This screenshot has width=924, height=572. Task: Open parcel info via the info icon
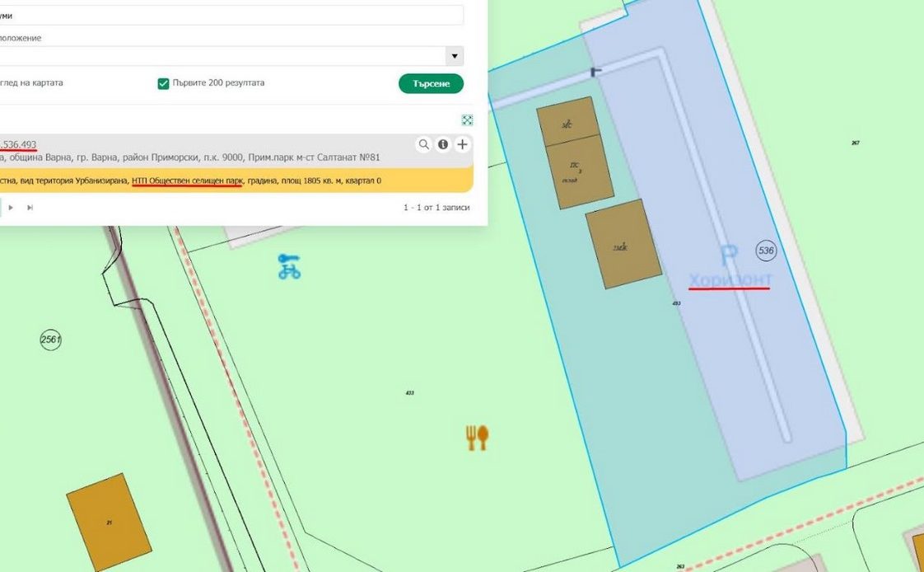(443, 144)
